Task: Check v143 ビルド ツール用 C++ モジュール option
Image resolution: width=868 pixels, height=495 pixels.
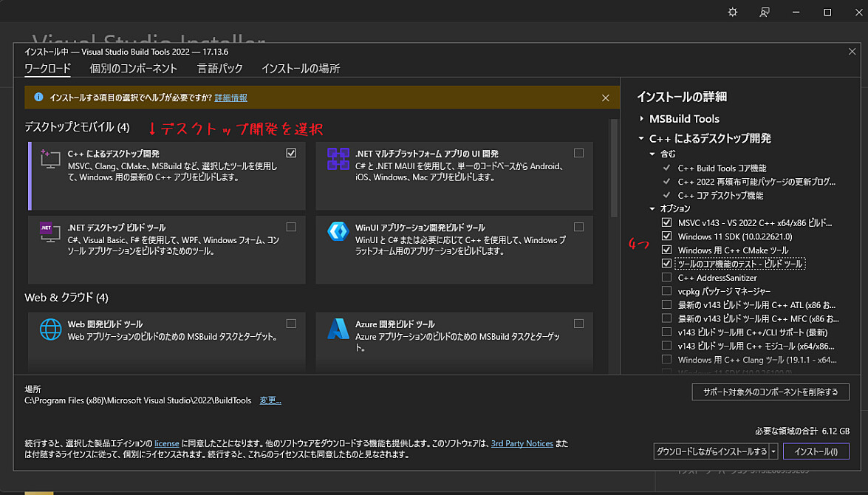Action: click(666, 346)
